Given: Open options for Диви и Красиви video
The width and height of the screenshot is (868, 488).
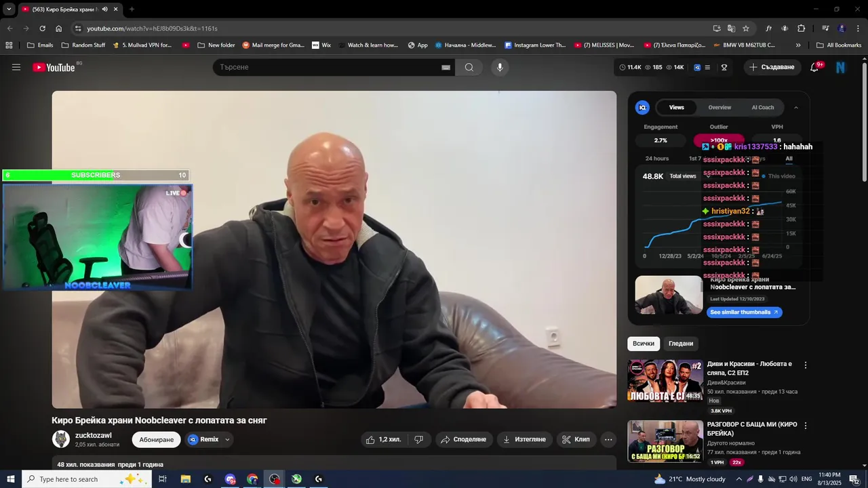Looking at the screenshot, I should [x=806, y=365].
